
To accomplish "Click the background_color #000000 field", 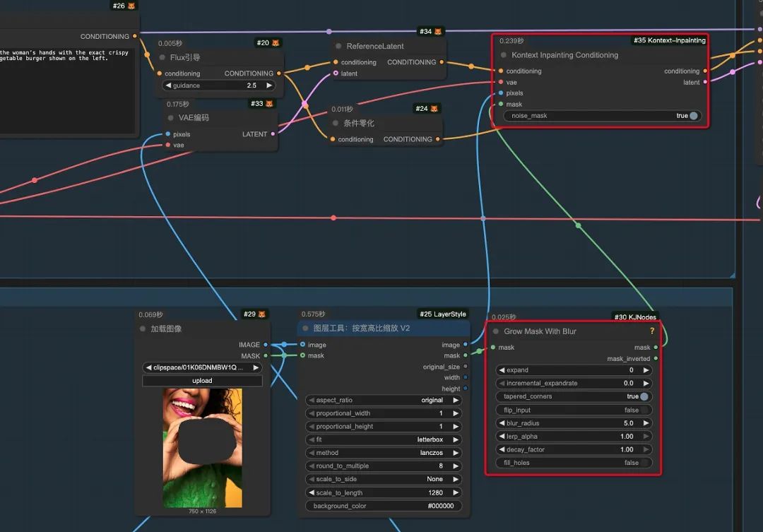I will click(x=384, y=506).
